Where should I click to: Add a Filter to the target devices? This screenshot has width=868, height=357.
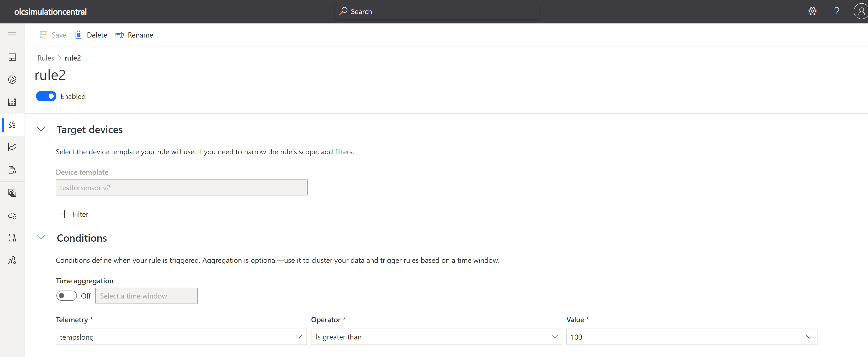coord(74,214)
